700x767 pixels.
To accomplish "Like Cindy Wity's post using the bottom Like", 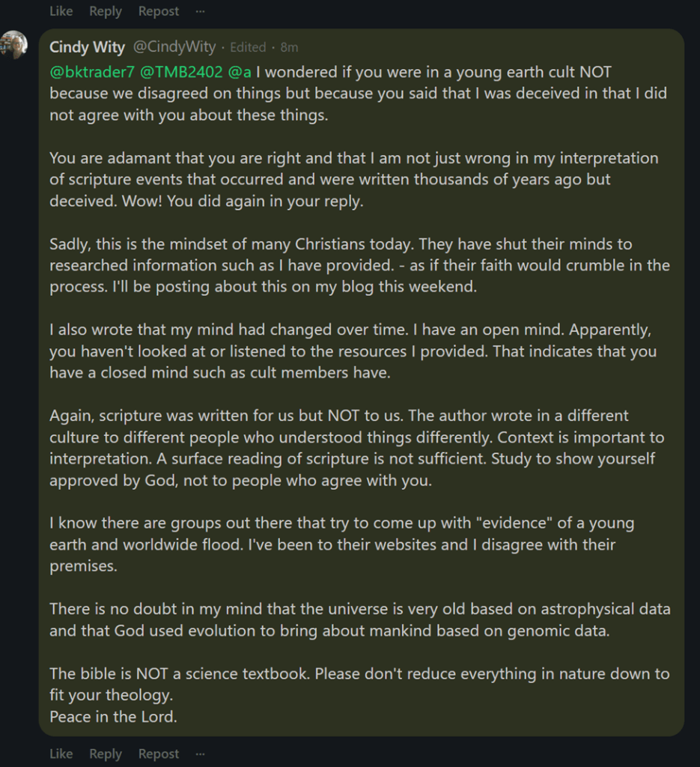I will [x=61, y=754].
